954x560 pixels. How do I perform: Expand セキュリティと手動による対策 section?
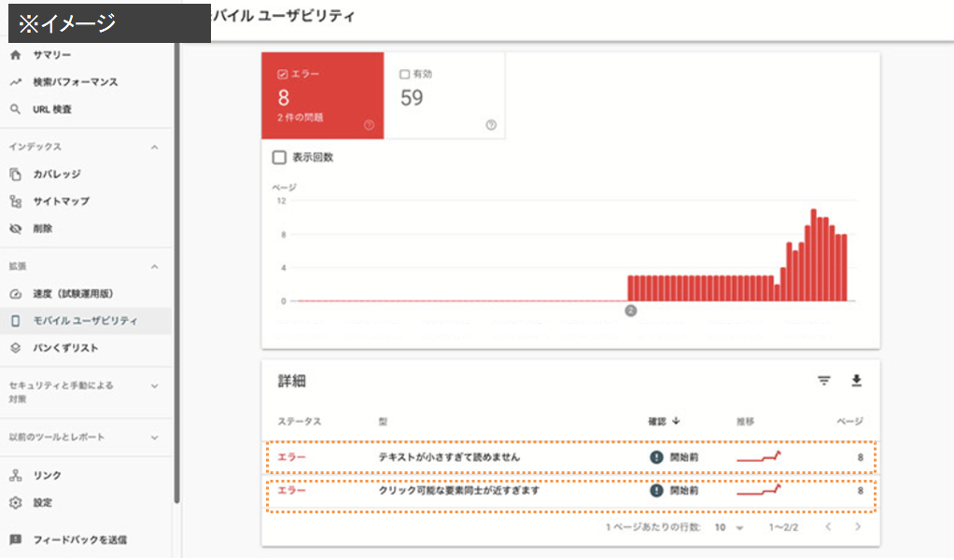click(155, 386)
